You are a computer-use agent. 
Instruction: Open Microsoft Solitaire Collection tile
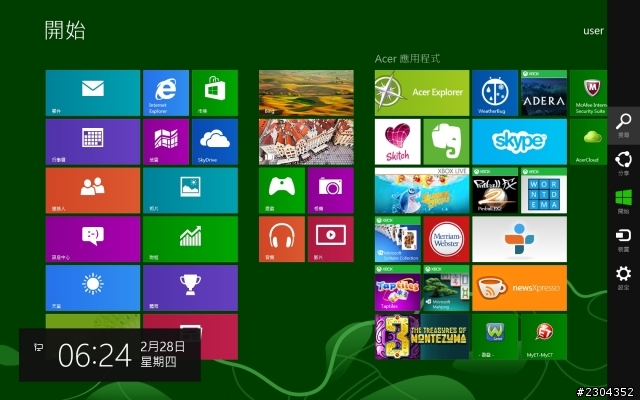(398, 239)
